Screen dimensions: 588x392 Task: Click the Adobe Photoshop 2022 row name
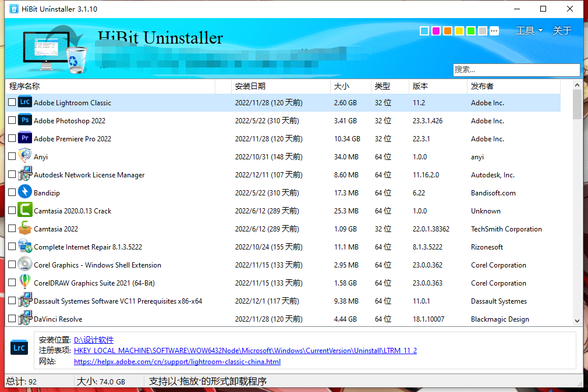(70, 120)
